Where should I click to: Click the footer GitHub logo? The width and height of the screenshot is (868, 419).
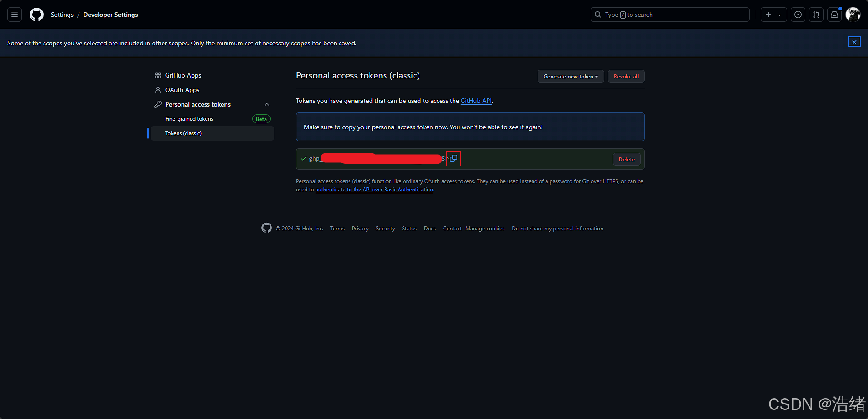pyautogui.click(x=266, y=228)
